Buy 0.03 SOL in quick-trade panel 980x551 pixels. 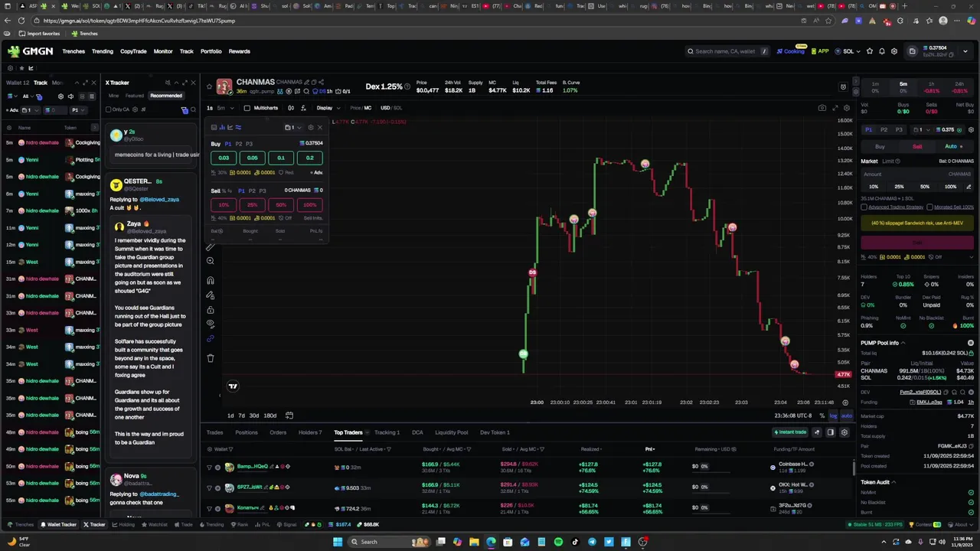coord(224,158)
